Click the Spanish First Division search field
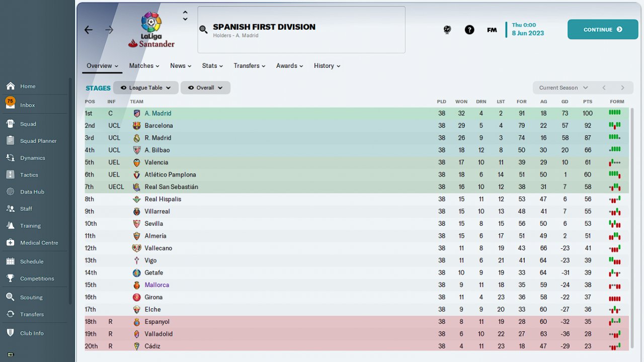Screen dimensions: 644x362 [301, 30]
